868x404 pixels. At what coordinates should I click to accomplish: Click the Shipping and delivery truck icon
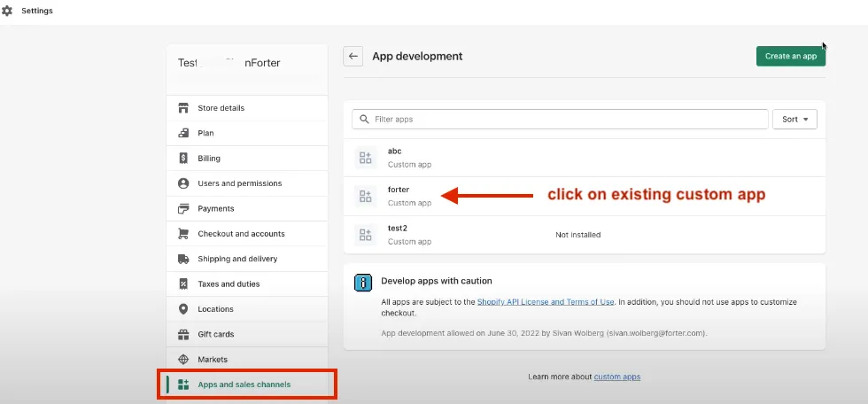tap(183, 259)
